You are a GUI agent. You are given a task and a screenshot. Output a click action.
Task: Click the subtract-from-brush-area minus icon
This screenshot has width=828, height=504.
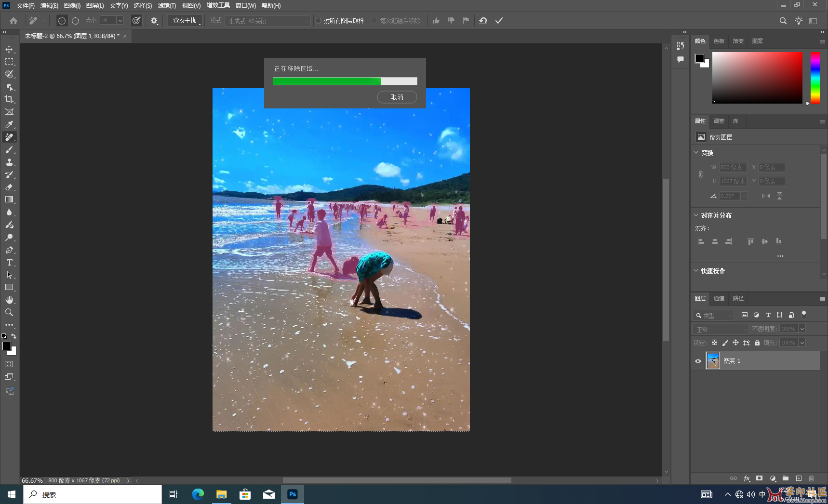(76, 21)
